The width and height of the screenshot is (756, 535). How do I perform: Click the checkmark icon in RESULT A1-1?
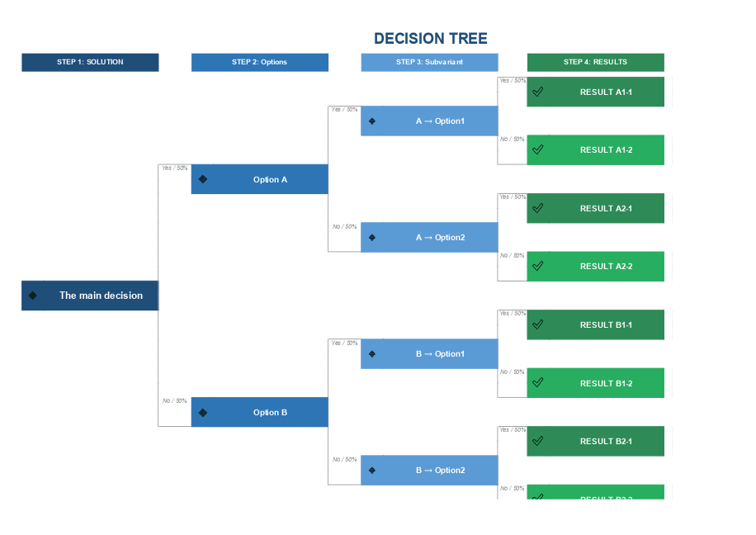tap(537, 92)
